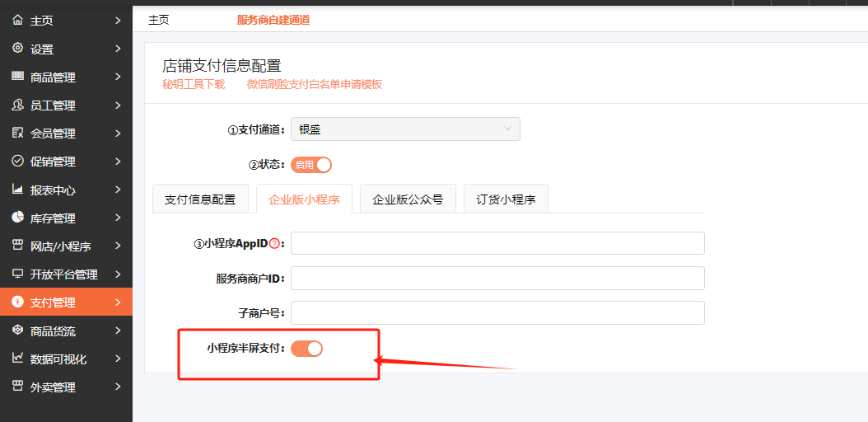This screenshot has height=422, width=868.
Task: Expand the 报表中心 chevron arrow
Action: click(x=118, y=190)
